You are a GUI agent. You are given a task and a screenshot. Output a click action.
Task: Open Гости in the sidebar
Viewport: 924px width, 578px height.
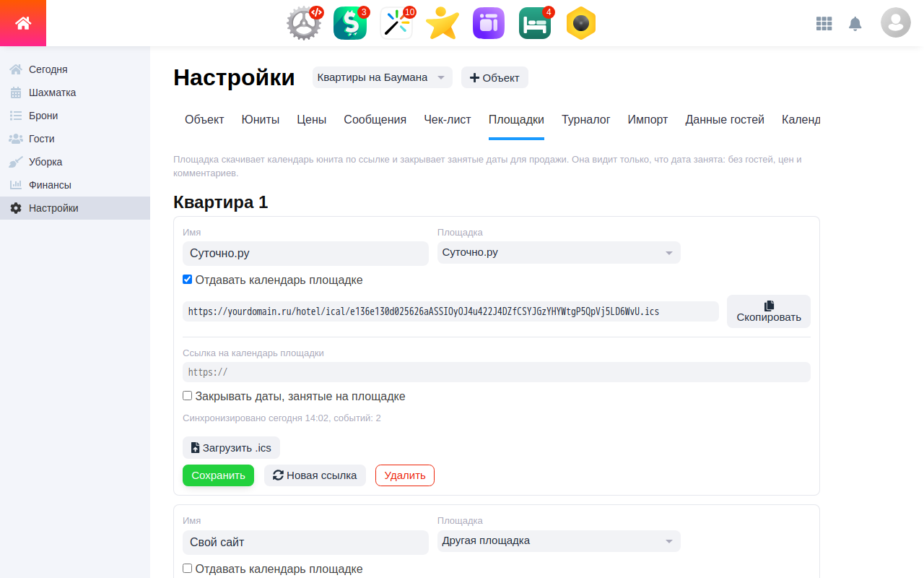[x=75, y=139]
